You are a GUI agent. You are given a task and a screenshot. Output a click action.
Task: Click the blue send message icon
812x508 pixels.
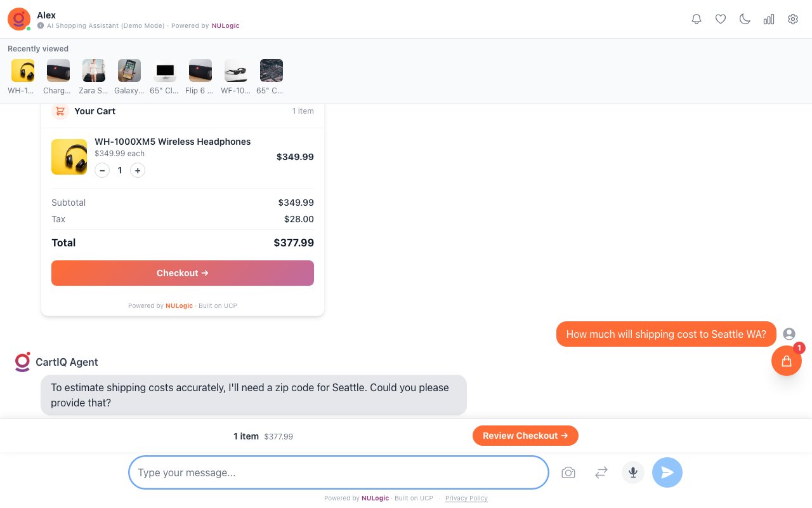point(667,472)
